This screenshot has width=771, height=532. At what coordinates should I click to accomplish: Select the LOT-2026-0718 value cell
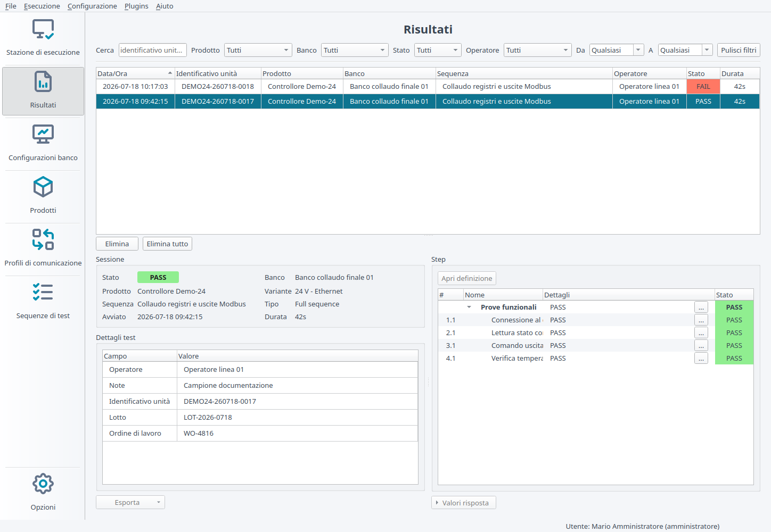(297, 417)
